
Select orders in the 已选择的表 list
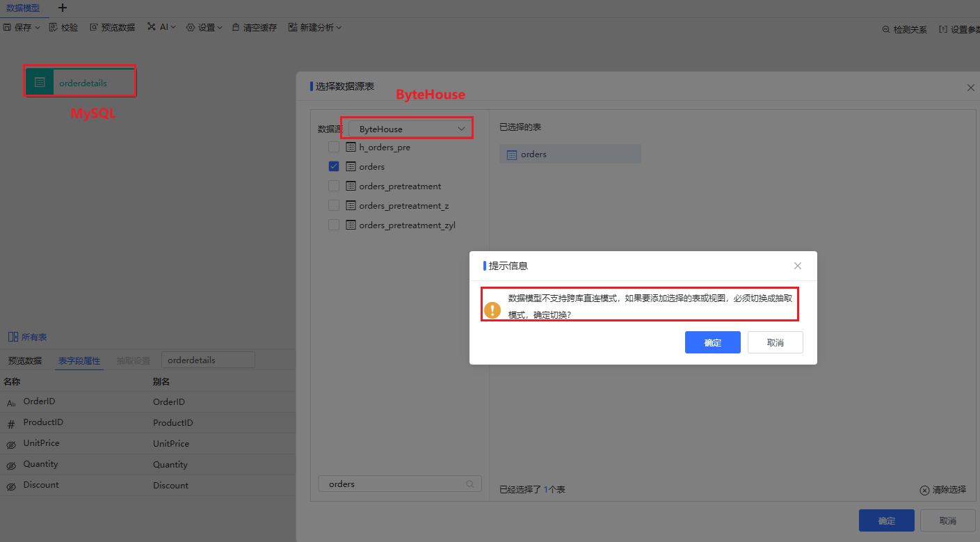coord(570,154)
